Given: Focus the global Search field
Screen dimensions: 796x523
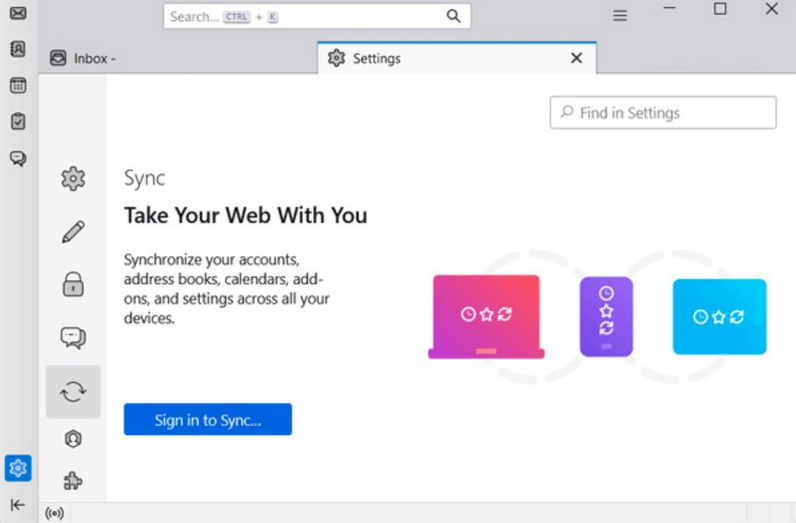Looking at the screenshot, I should [x=317, y=16].
